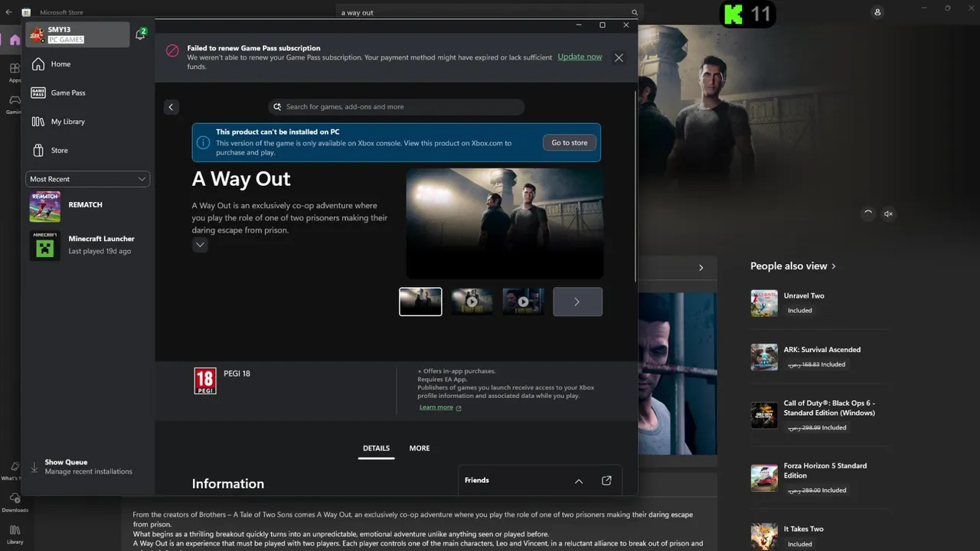Click the Microsoft Store search magnifier
Screen dimensions: 980x551
pos(635,12)
